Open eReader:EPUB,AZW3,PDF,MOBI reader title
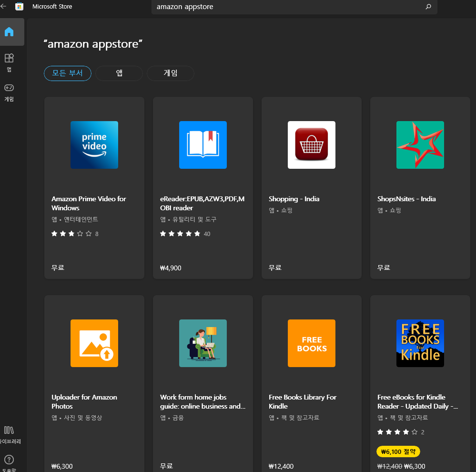This screenshot has width=476, height=472. pyautogui.click(x=202, y=203)
